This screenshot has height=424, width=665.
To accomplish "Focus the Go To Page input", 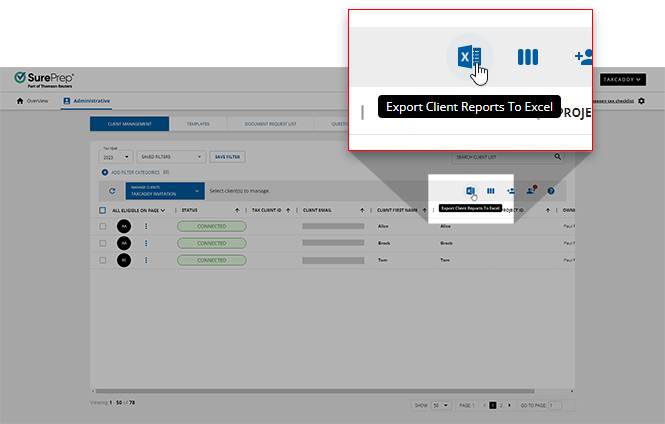I will tap(555, 405).
